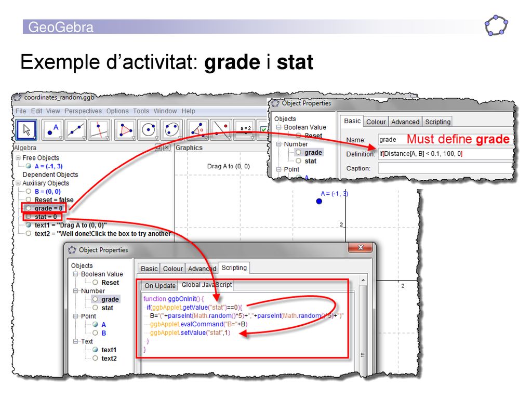Collapse Point node in upper Object Properties
This screenshot has height=399, width=532.
coord(279,169)
